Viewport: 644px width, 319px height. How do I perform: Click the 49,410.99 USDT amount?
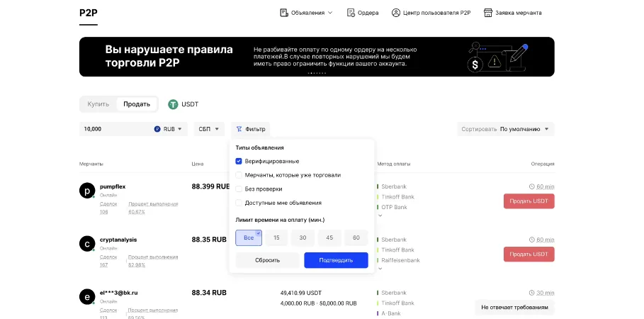301,293
